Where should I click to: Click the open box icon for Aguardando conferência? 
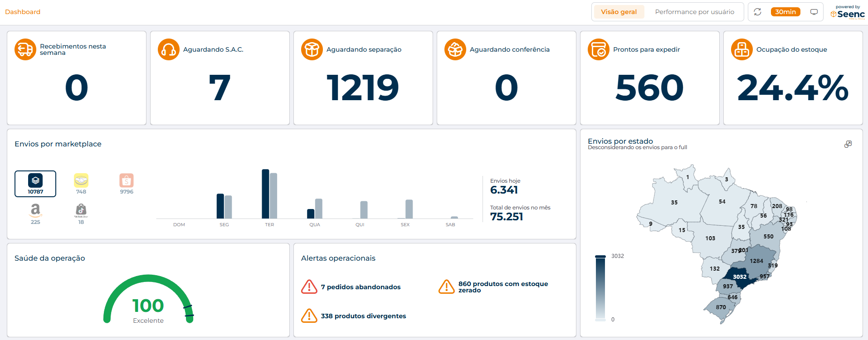point(455,49)
